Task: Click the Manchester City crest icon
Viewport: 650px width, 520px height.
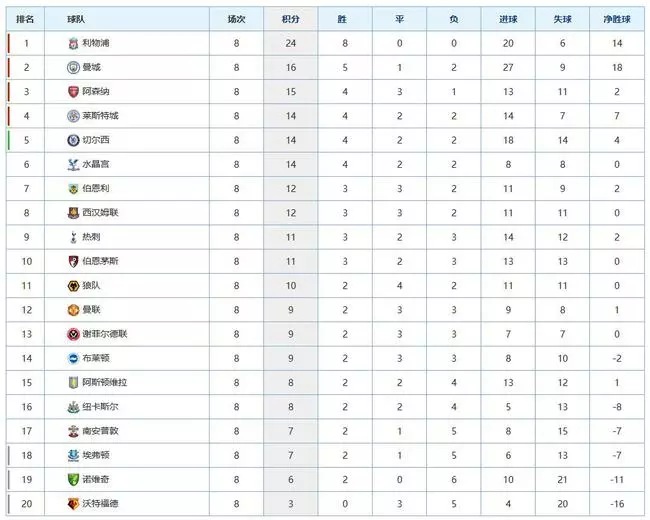Action: (73, 67)
